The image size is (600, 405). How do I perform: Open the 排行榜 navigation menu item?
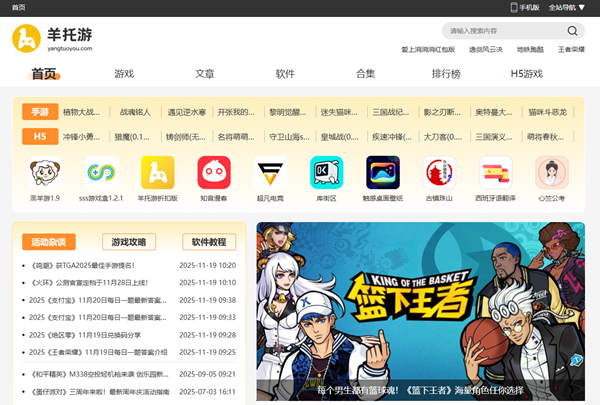point(447,74)
